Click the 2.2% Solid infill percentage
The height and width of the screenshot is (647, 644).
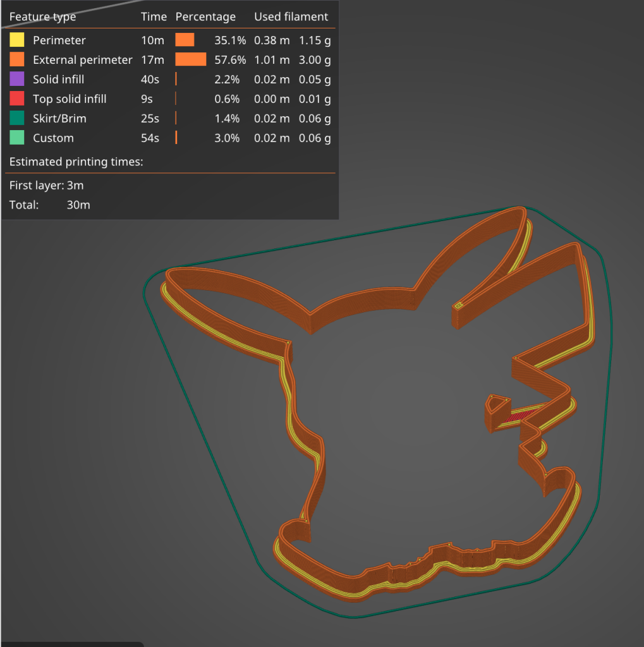click(x=227, y=79)
